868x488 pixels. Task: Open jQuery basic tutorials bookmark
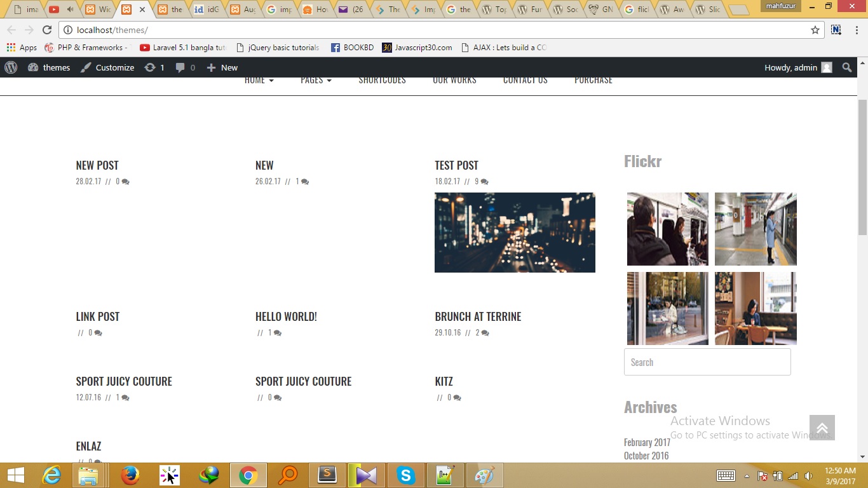pos(278,48)
